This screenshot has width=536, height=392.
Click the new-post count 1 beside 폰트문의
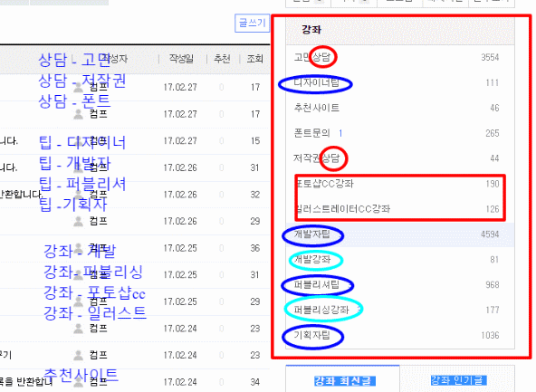340,133
